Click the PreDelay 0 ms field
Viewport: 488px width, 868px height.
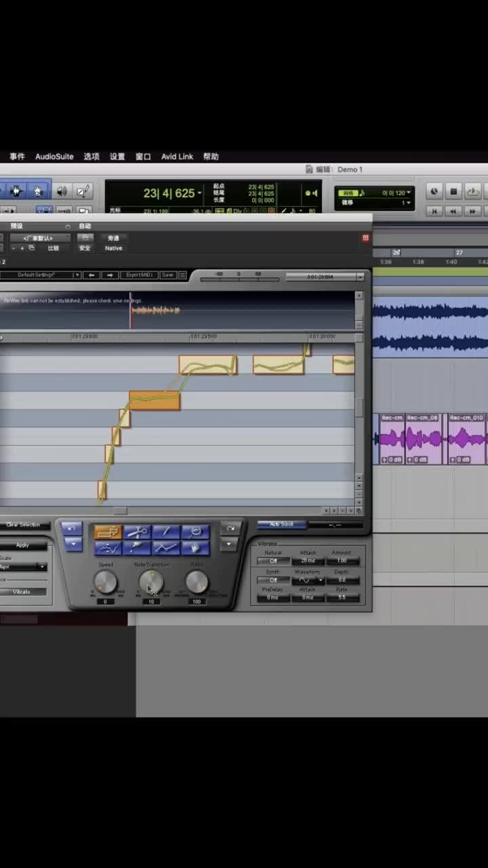(x=273, y=597)
